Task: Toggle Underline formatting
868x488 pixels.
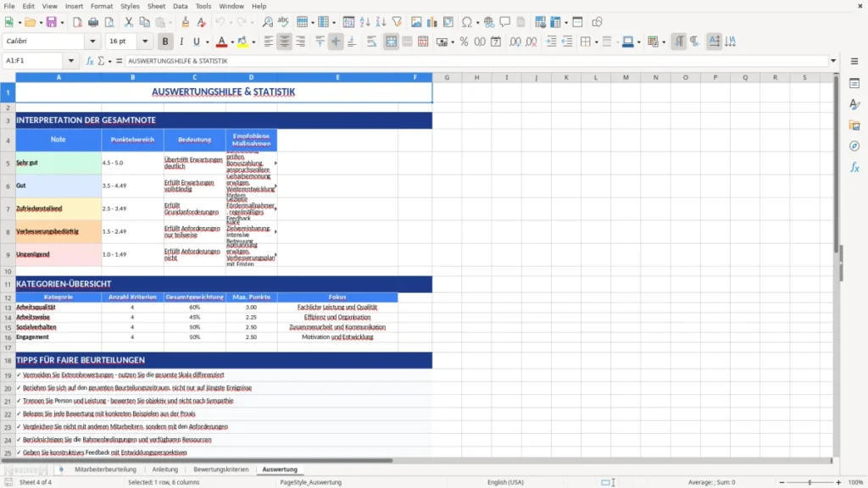Action: coord(196,42)
